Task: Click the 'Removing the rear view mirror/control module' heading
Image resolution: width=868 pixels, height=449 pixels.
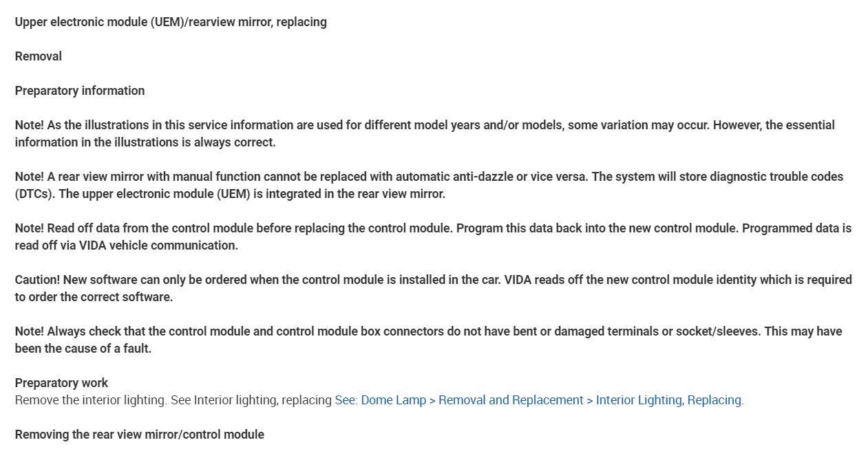Action: coord(139,435)
